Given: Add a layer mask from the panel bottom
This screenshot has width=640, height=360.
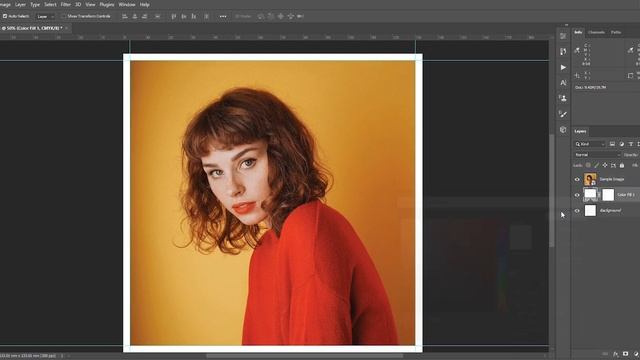Looking at the screenshot, I should [625, 354].
